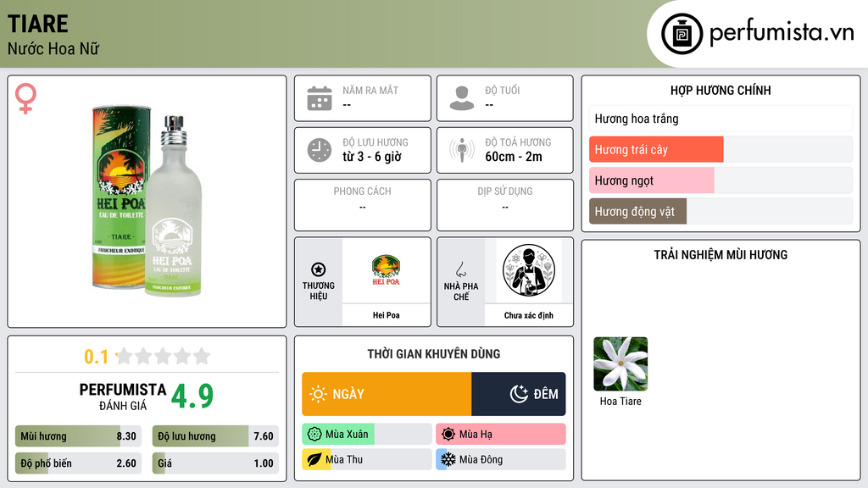
Task: Click the clock icon for Độ lưu hương
Action: tap(320, 150)
